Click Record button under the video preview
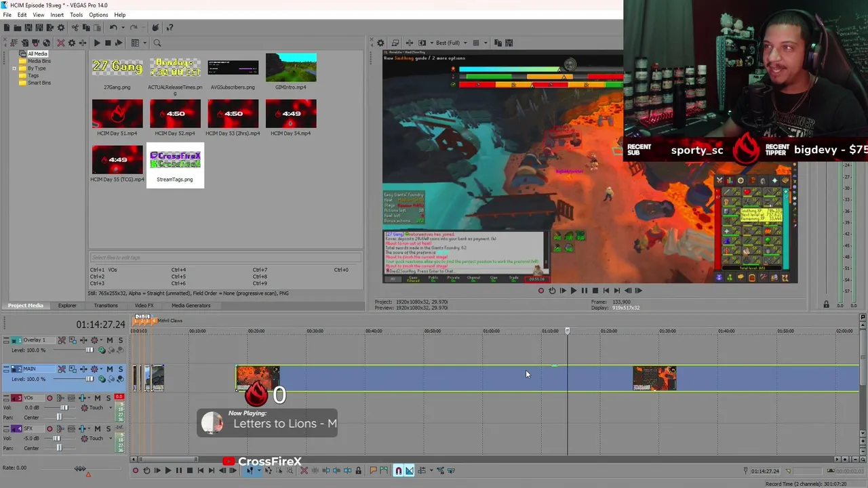The height and width of the screenshot is (488, 868). (x=540, y=291)
